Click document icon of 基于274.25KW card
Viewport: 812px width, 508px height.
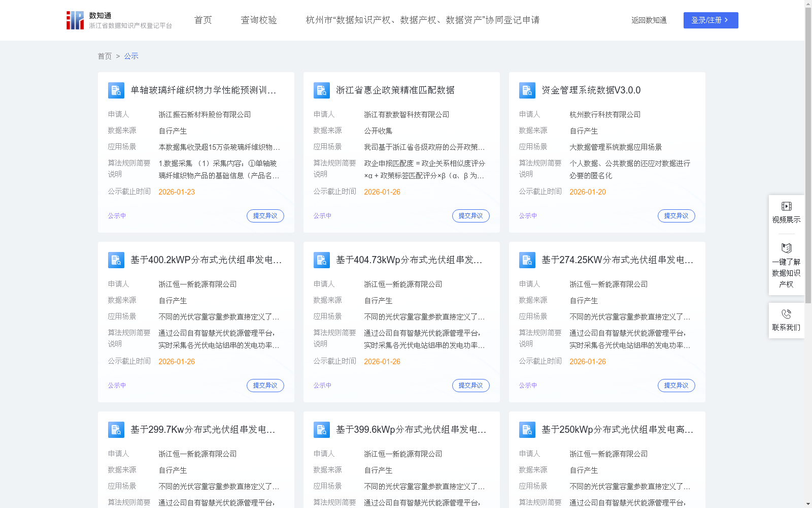point(527,260)
